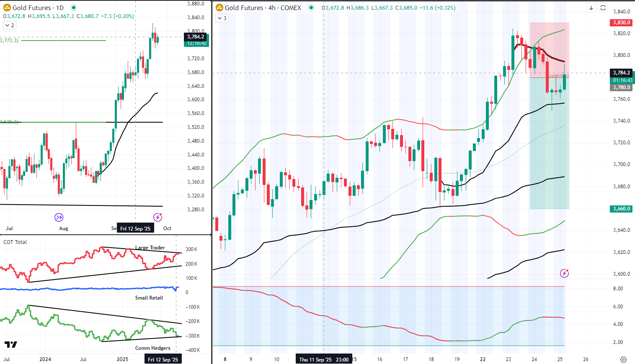Viewport: 635px width, 364px height.
Task: Toggle fullscreen for the 4h chart pane
Action: coord(603,8)
